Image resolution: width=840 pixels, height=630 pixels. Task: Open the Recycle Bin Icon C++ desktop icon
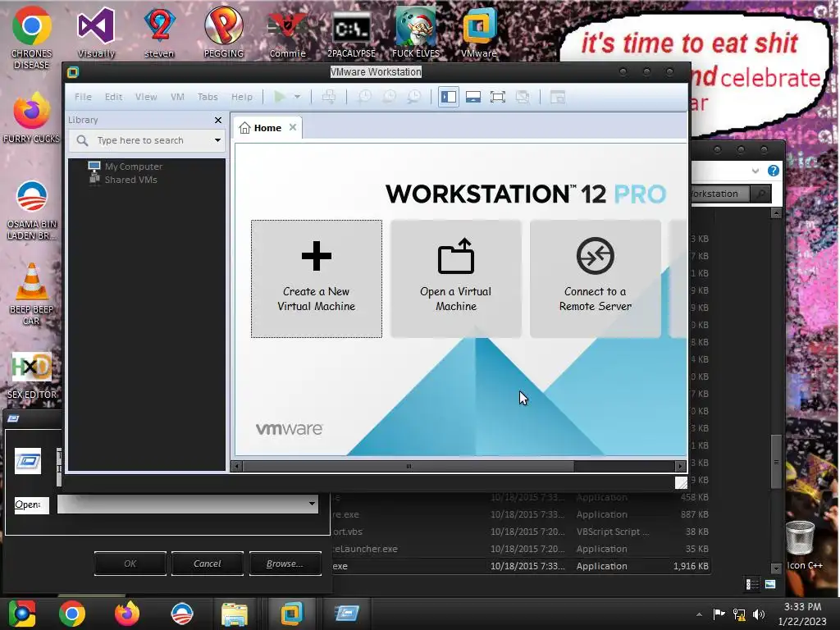[804, 544]
